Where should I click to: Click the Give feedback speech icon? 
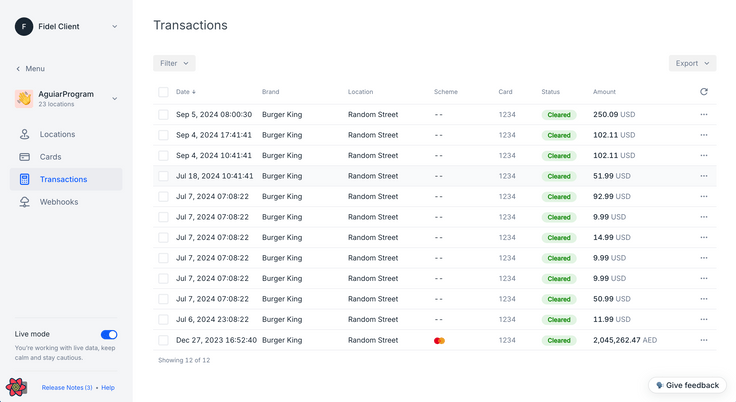(x=659, y=385)
